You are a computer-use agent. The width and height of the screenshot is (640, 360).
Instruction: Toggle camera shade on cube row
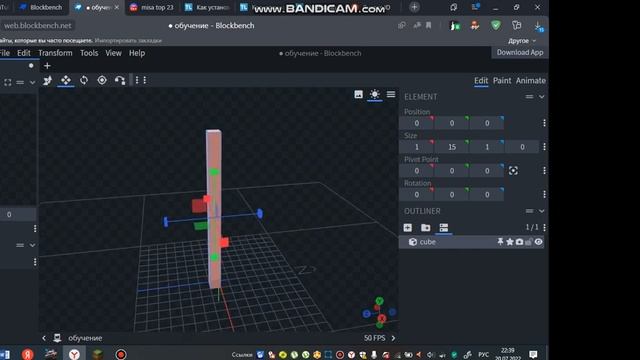click(519, 242)
